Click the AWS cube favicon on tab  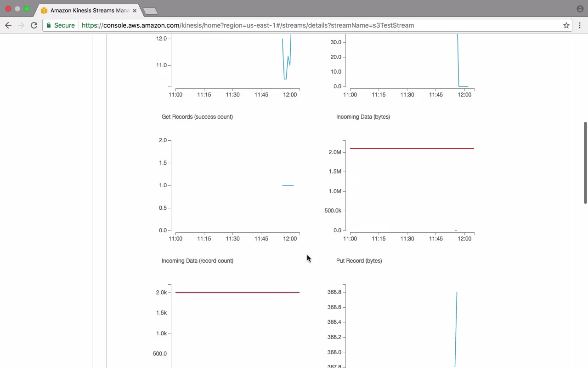(x=44, y=10)
